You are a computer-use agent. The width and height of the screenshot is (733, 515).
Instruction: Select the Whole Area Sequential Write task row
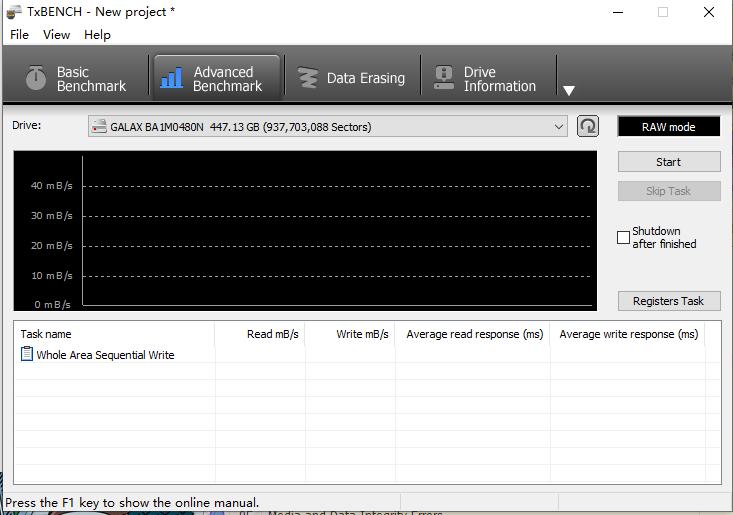105,355
